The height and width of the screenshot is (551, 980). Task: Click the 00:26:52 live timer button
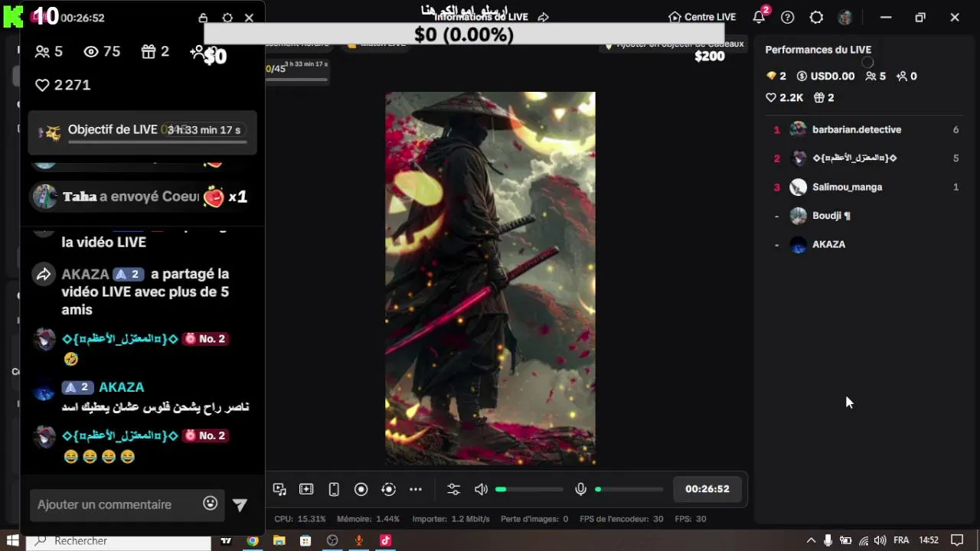(707, 489)
